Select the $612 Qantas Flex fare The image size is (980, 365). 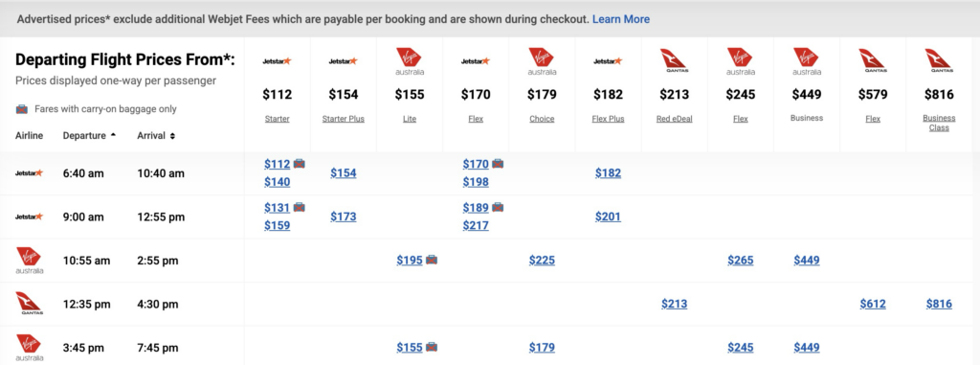point(873,304)
